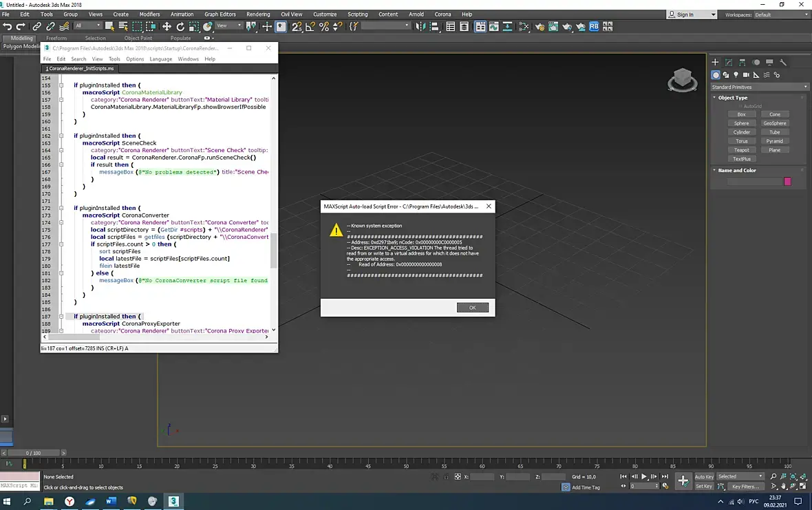Viewport: 812px width, 510px height.
Task: Switch to the Hierarchy panel tab
Action: pyautogui.click(x=742, y=62)
